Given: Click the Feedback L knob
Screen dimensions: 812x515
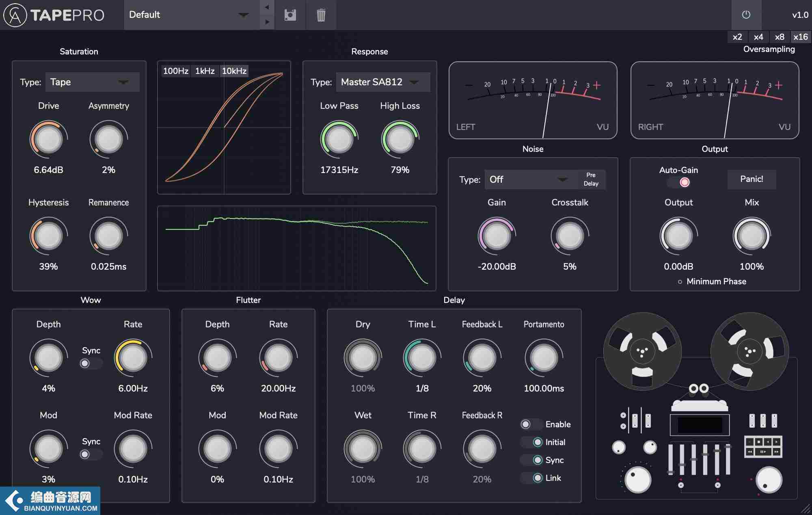Looking at the screenshot, I should pyautogui.click(x=482, y=358).
